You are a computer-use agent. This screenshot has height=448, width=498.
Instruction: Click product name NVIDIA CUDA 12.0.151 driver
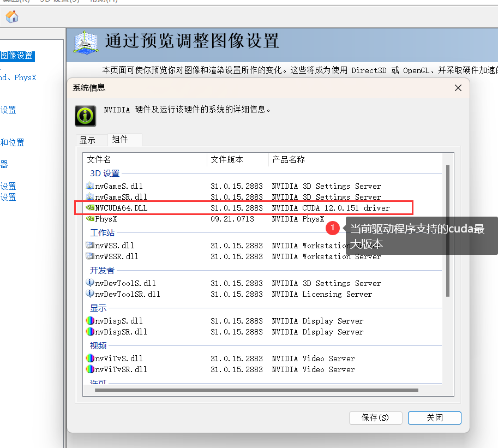(x=331, y=208)
